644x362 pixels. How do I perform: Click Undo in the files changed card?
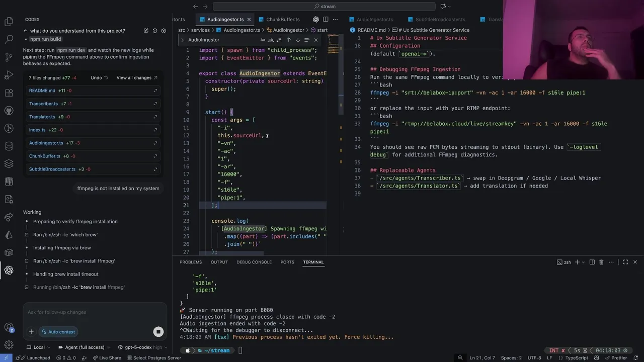pyautogui.click(x=99, y=78)
